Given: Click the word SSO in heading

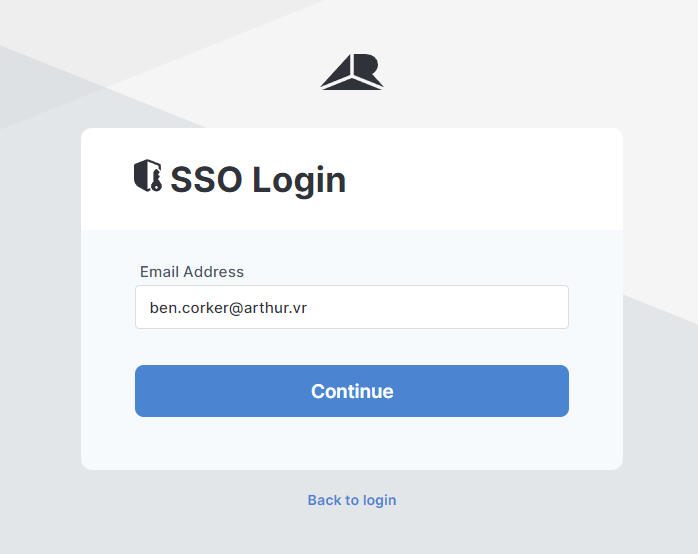Looking at the screenshot, I should (x=206, y=180).
